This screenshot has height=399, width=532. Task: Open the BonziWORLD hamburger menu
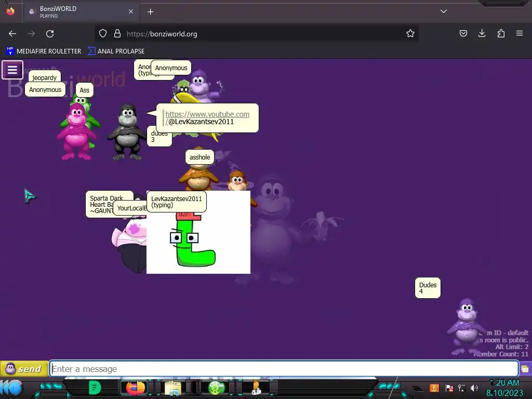point(12,70)
